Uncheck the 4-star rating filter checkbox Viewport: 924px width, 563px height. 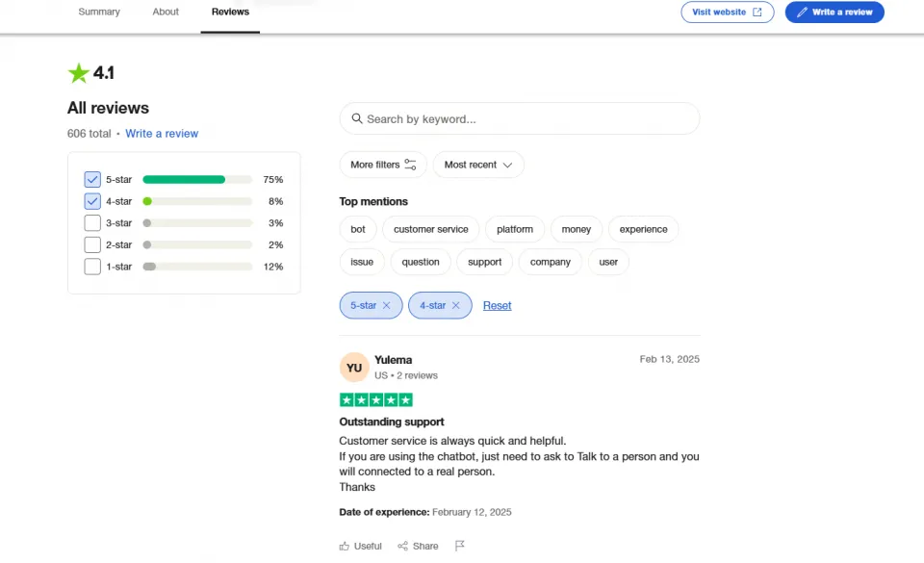(x=91, y=201)
